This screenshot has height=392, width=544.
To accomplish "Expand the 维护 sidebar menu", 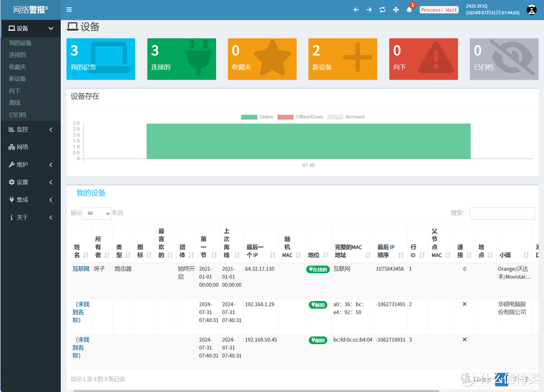I will click(x=30, y=165).
